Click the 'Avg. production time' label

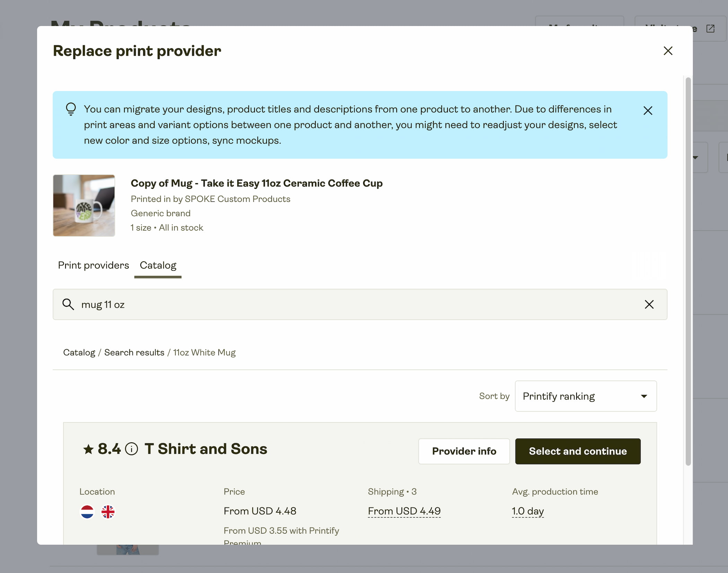click(x=555, y=492)
